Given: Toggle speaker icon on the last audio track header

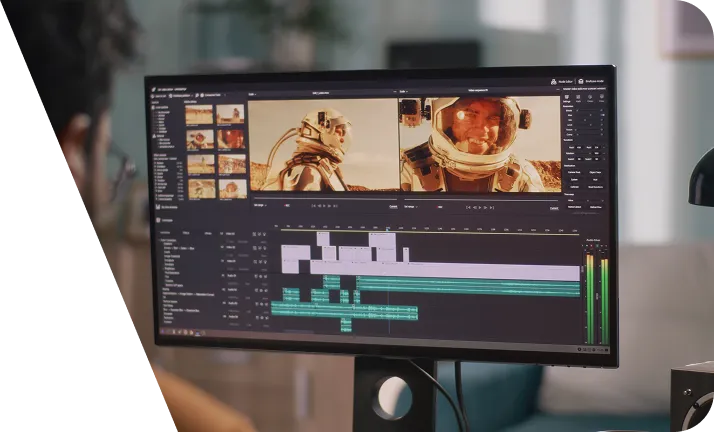Looking at the screenshot, I should coord(267,318).
